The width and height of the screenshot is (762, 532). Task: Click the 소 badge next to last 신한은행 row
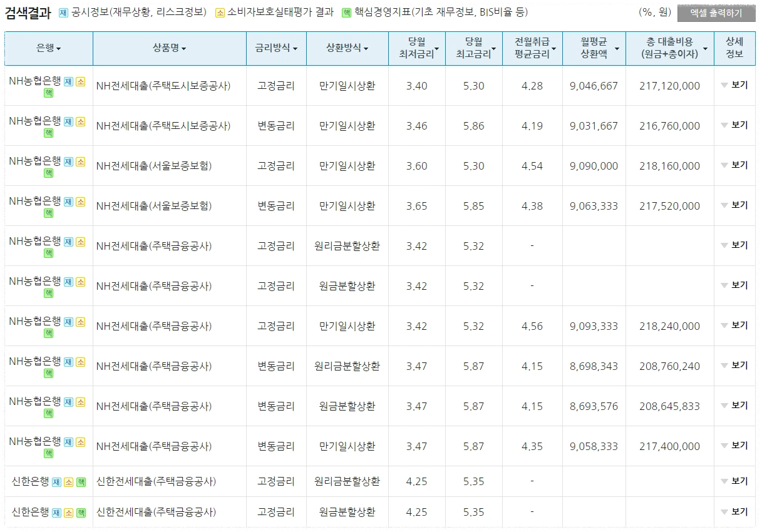(x=69, y=511)
